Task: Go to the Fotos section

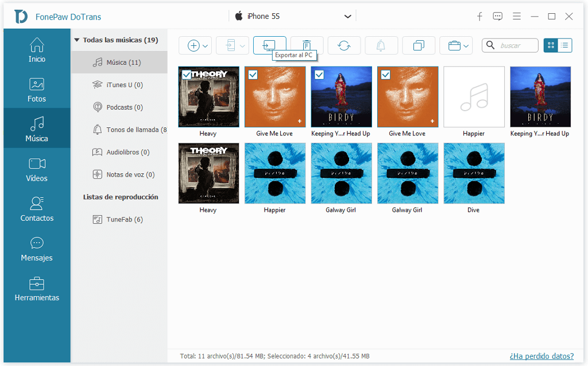Action: [37, 90]
